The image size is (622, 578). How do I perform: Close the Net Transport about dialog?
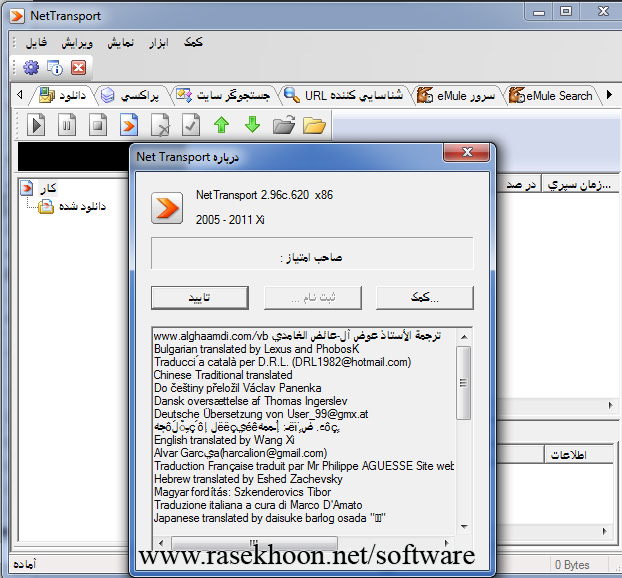coord(466,152)
